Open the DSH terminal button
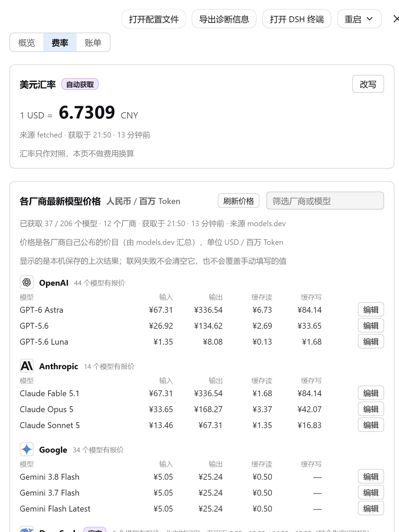The image size is (399, 532). [x=297, y=19]
